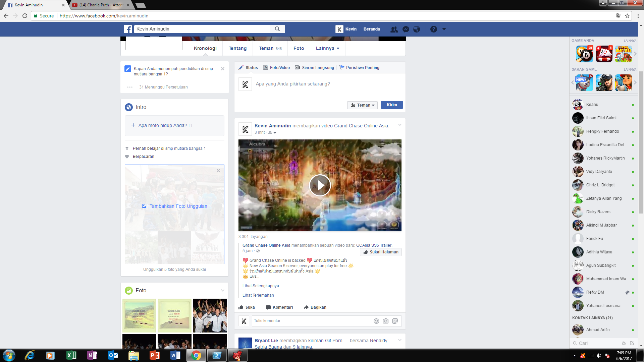Open chat settings gear icon
This screenshot has width=644, height=362.
coord(624,343)
